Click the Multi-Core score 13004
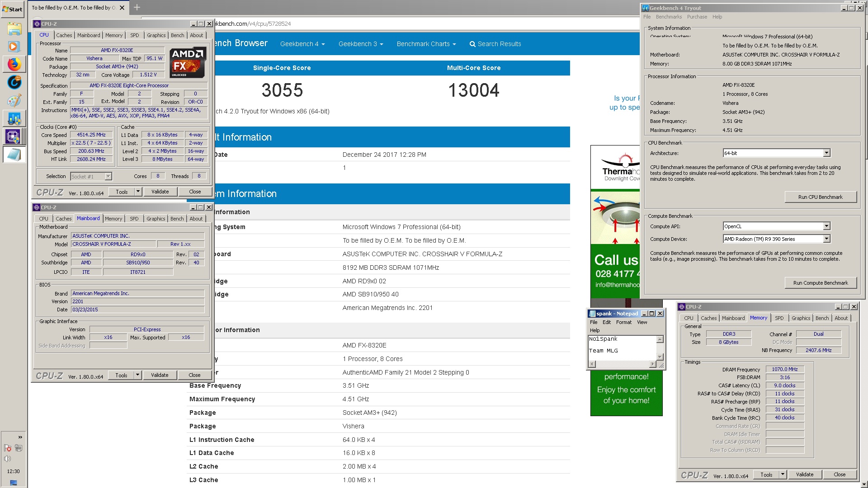 pos(474,90)
